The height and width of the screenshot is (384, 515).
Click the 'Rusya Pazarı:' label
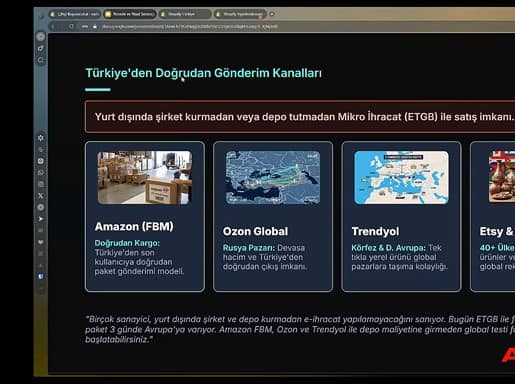pos(249,248)
